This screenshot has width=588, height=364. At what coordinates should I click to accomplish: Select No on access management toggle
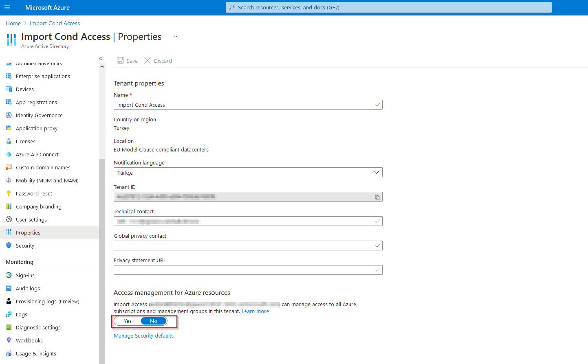154,321
